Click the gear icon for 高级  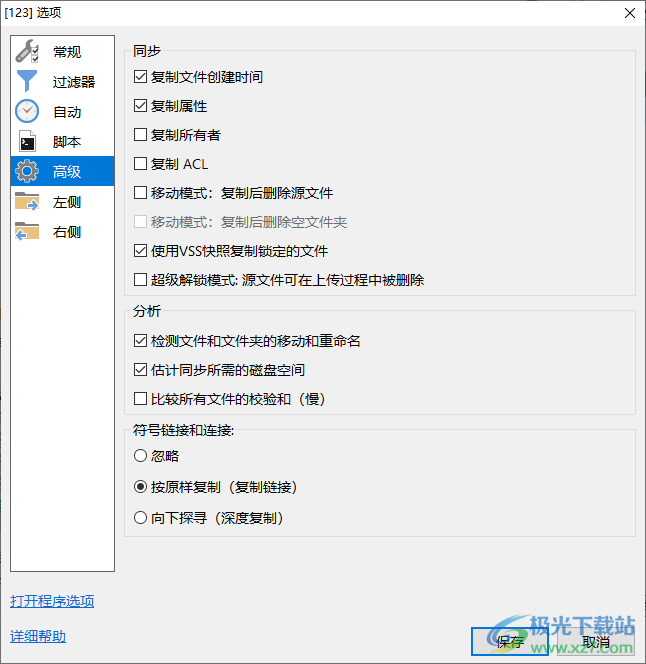(x=27, y=171)
